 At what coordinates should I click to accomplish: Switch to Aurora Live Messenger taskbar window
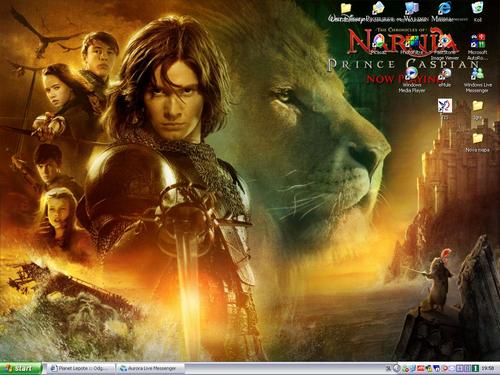click(151, 368)
